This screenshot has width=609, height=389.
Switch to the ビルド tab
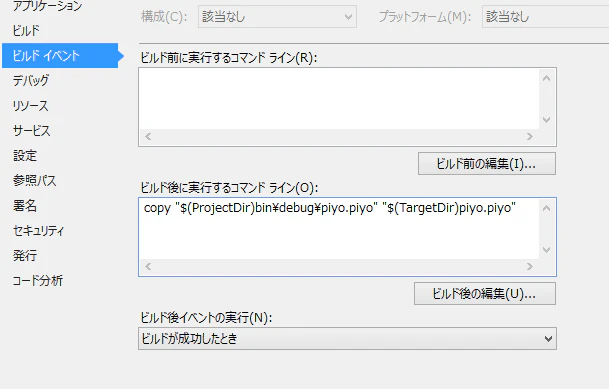click(x=26, y=31)
